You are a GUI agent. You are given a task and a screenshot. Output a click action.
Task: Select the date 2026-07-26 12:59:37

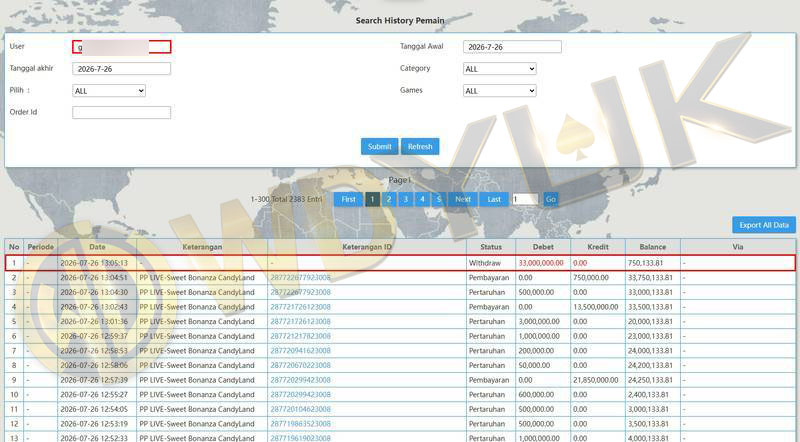[94, 336]
